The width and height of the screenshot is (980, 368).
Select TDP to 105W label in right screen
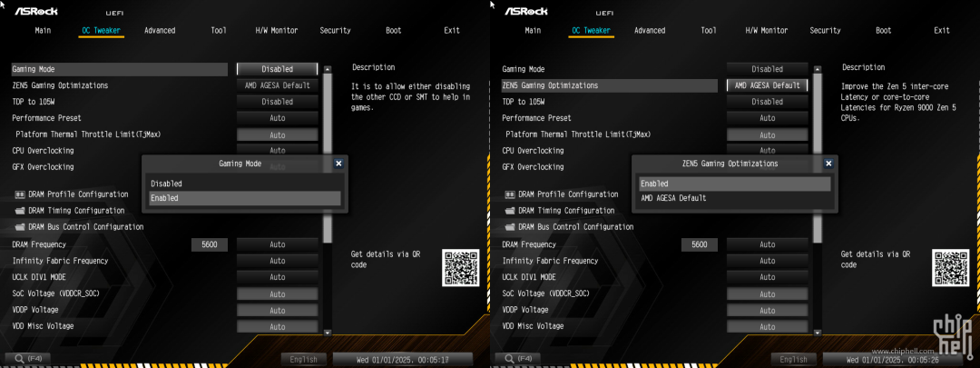tap(524, 102)
